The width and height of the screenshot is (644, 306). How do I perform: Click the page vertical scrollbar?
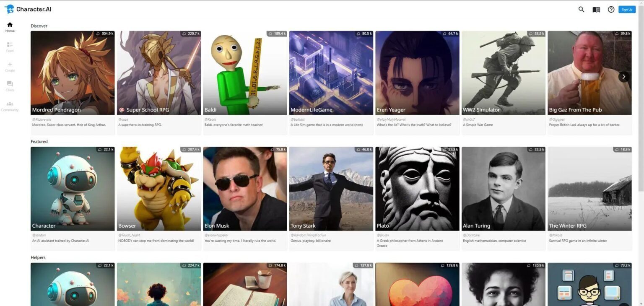click(641, 153)
